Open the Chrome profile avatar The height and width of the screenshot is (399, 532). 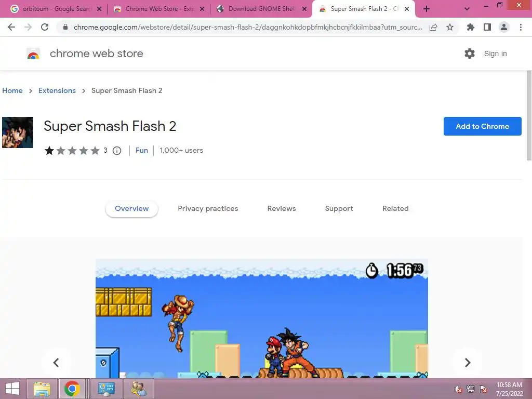(504, 27)
